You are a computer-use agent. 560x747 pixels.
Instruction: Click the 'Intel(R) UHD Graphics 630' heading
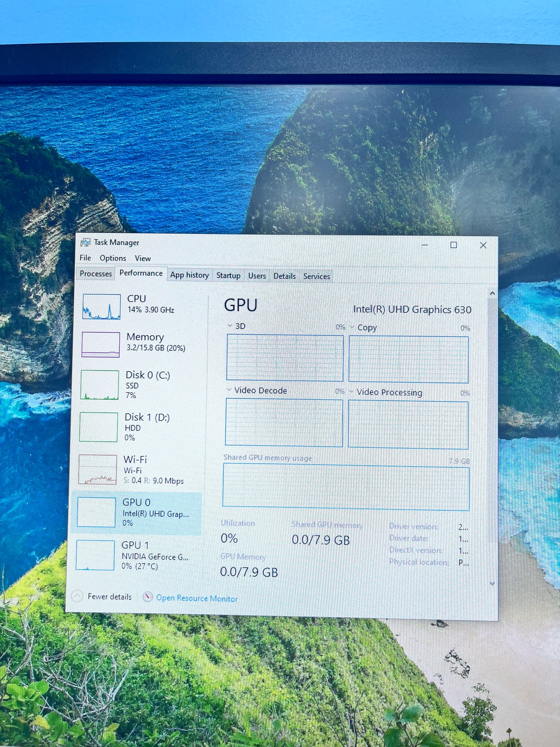pyautogui.click(x=412, y=309)
